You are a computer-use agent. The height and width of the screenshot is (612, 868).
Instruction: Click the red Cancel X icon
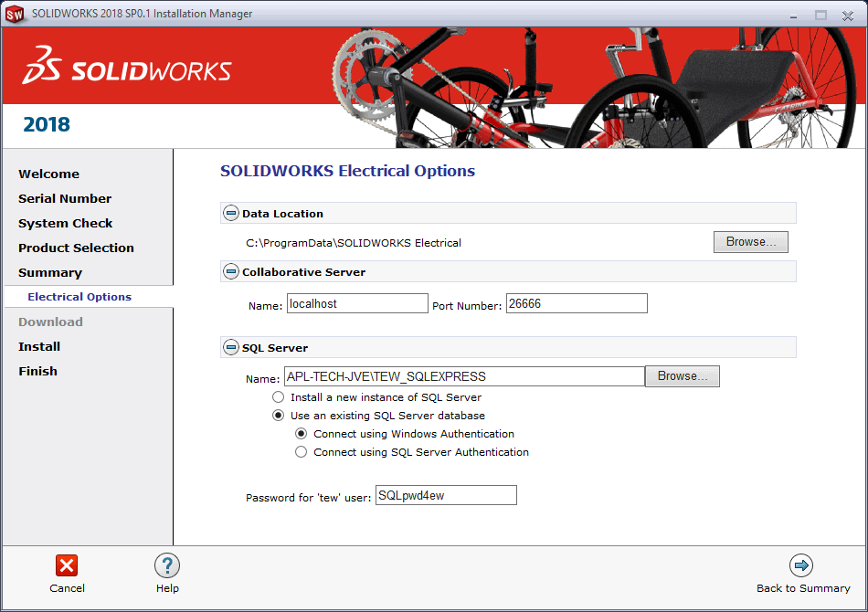[67, 565]
